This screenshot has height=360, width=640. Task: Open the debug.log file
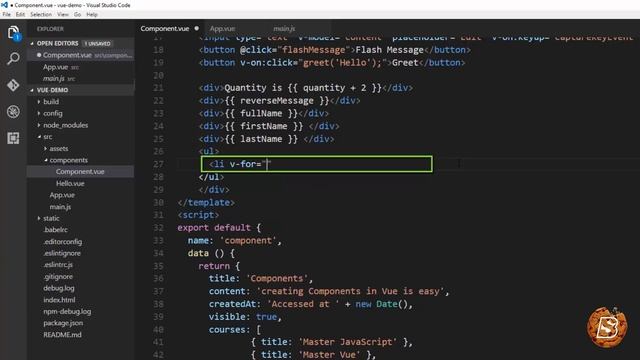[x=59, y=288]
